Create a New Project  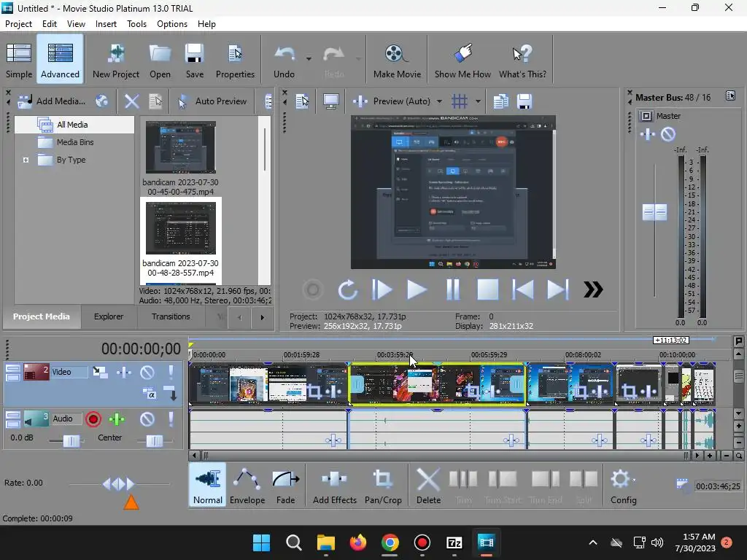click(116, 61)
